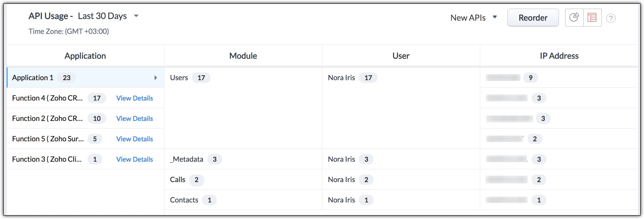Open the Last 30 Days period dropdown
The width and height of the screenshot is (644, 219).
tap(136, 16)
